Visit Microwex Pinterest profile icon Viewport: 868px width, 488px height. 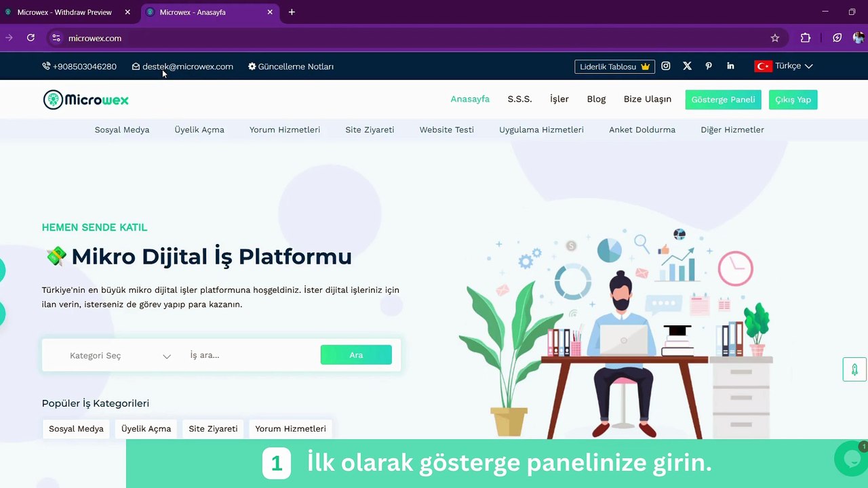coord(709,66)
